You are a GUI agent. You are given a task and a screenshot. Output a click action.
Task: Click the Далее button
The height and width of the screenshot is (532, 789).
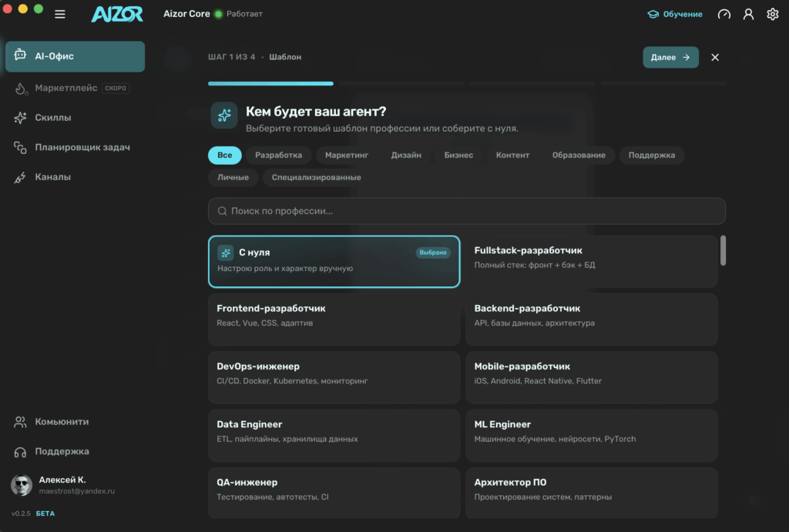pyautogui.click(x=670, y=57)
